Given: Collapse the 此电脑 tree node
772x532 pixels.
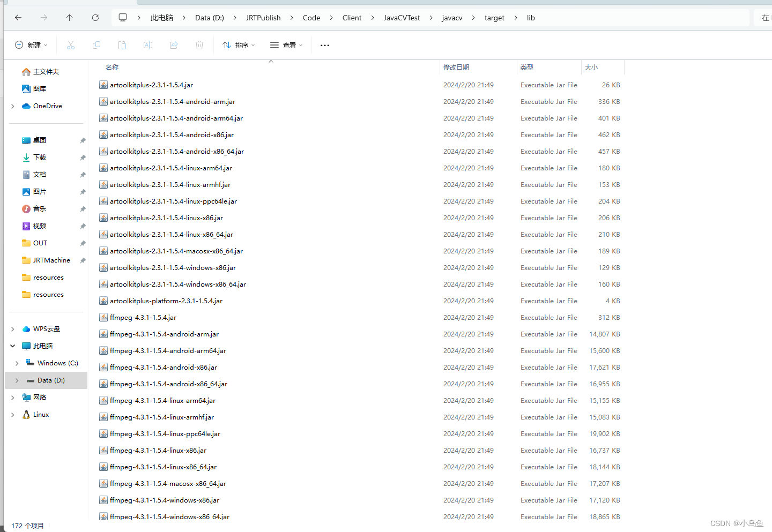Looking at the screenshot, I should [13, 346].
